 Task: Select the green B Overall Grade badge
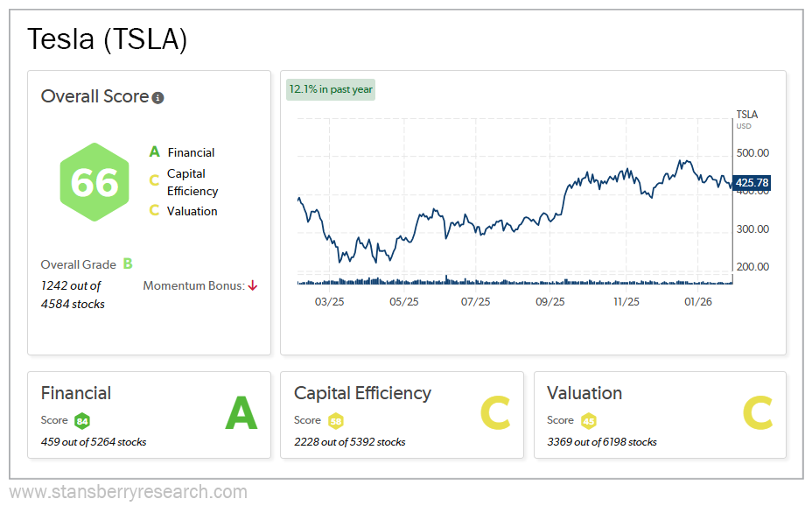point(128,264)
